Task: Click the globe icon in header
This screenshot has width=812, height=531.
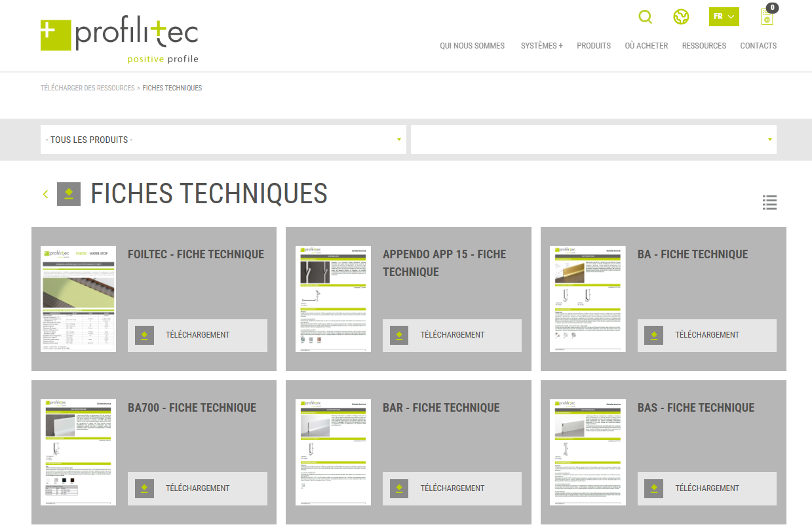Action: point(681,17)
